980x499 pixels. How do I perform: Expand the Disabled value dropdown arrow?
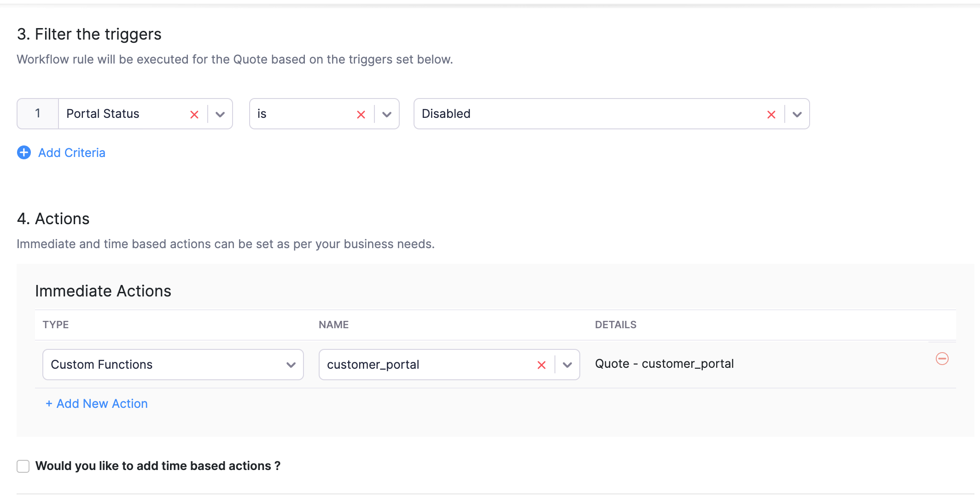[x=797, y=115]
